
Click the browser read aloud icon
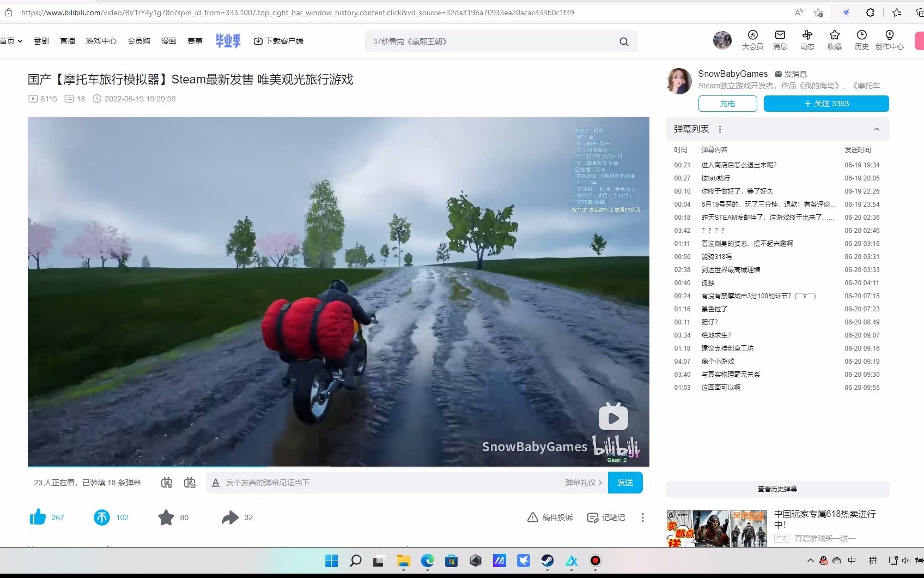pyautogui.click(x=799, y=13)
